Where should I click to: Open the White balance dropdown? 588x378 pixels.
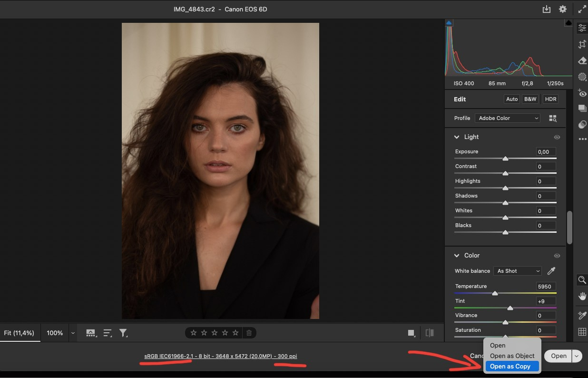coord(517,270)
